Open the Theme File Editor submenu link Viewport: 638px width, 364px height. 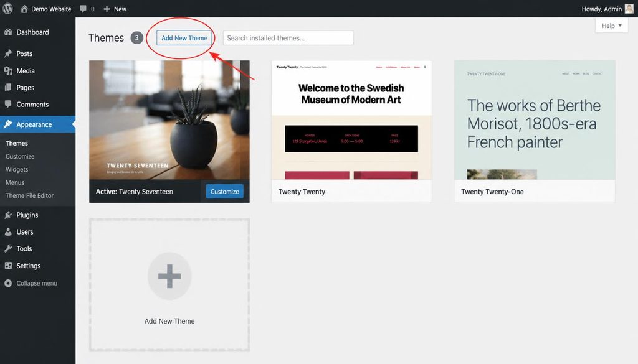(x=30, y=195)
